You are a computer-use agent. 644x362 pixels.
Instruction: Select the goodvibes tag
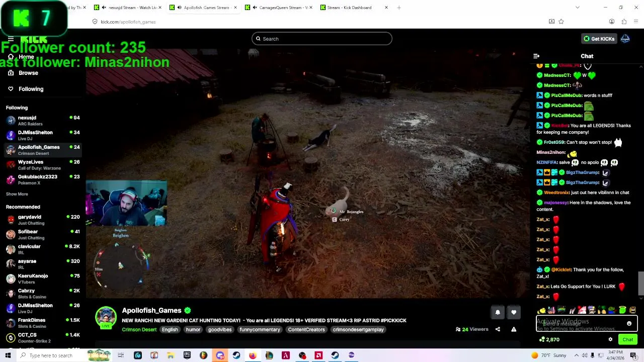click(x=220, y=330)
